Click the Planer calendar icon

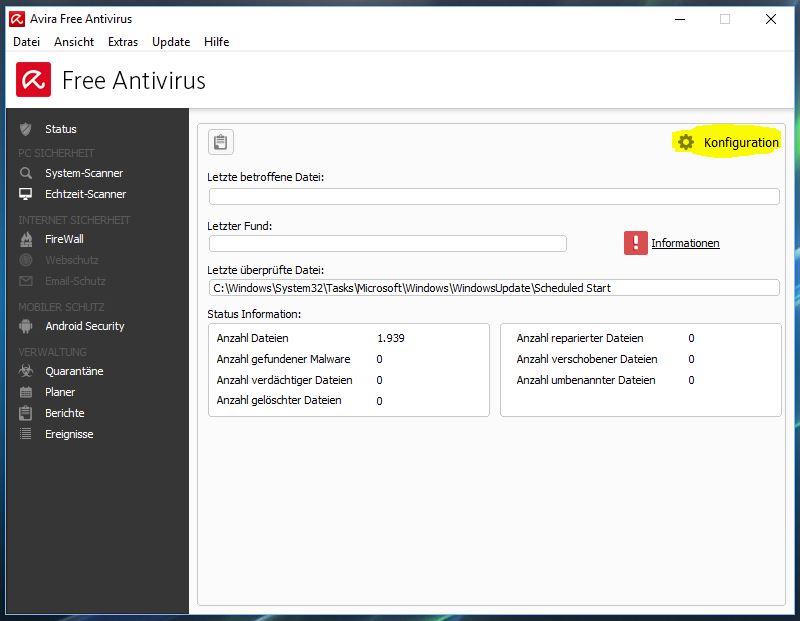(x=26, y=392)
